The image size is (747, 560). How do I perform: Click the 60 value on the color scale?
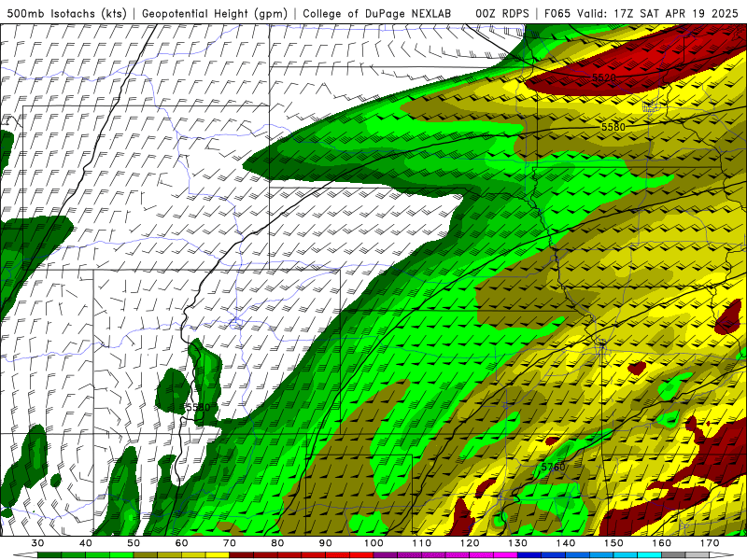point(181,543)
